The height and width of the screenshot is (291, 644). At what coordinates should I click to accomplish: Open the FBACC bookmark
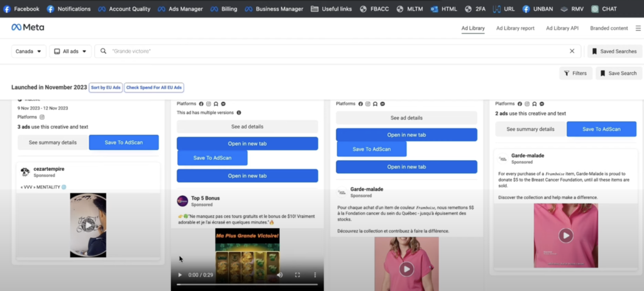tap(374, 9)
